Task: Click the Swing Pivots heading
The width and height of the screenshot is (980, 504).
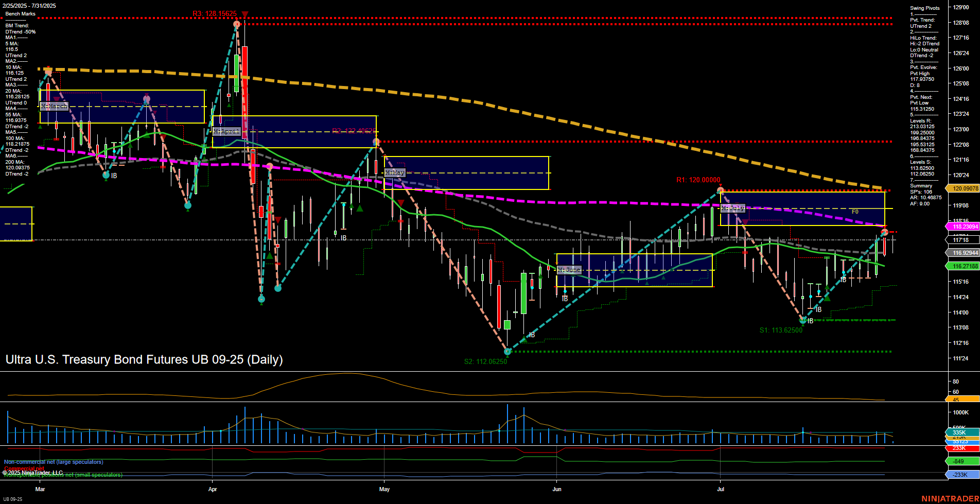Action: [x=925, y=8]
